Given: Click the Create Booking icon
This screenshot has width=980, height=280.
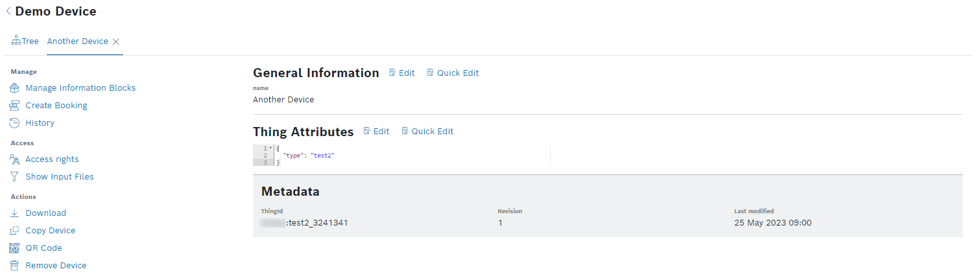Looking at the screenshot, I should click(14, 106).
